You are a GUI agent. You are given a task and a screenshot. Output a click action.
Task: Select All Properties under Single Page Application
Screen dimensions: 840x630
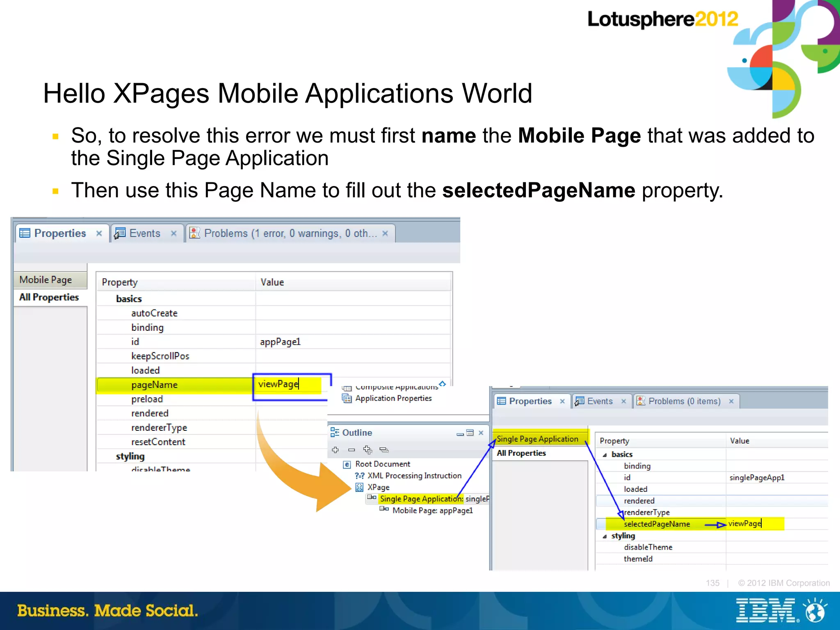point(540,453)
